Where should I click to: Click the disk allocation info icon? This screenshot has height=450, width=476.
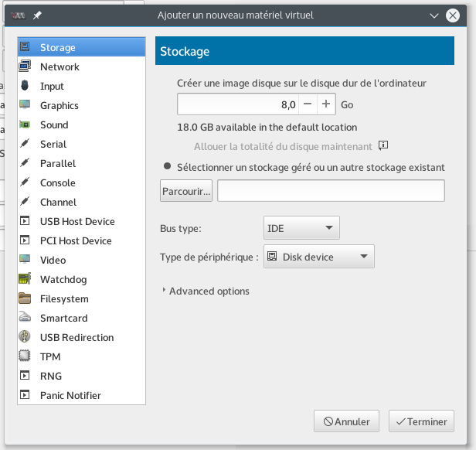(x=383, y=145)
